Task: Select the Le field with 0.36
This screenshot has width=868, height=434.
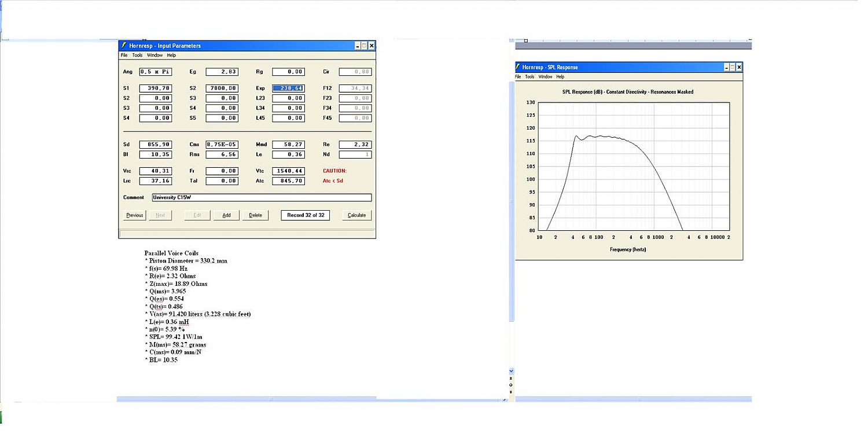Action: [x=288, y=155]
